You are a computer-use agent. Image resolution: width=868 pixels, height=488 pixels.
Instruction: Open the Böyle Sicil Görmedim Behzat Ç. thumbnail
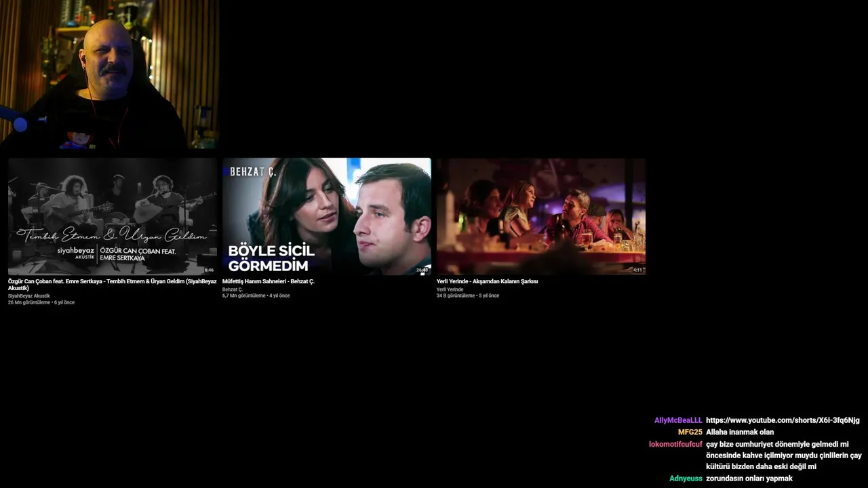(x=327, y=216)
